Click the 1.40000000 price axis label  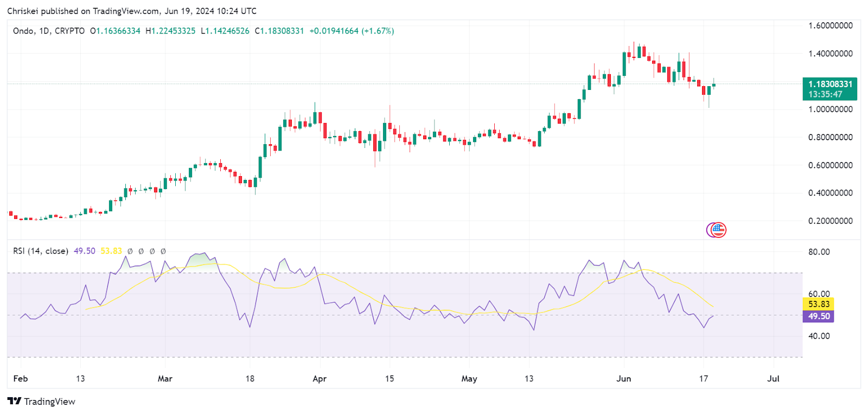click(830, 54)
